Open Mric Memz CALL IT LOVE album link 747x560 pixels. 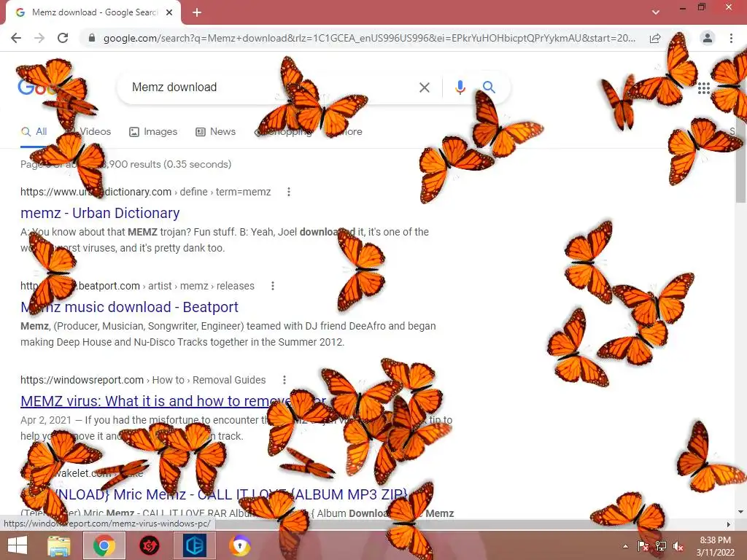click(x=214, y=494)
